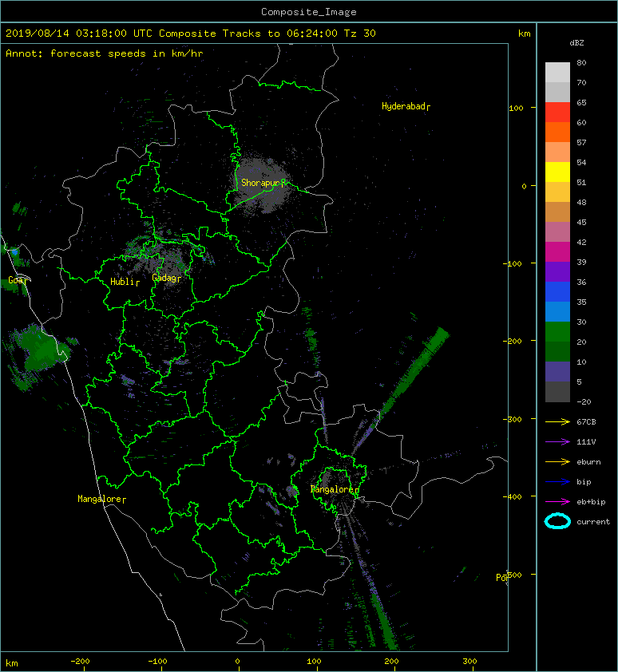Click the 2019/08/14 03:18:00 UTC timestamp text

(79, 34)
